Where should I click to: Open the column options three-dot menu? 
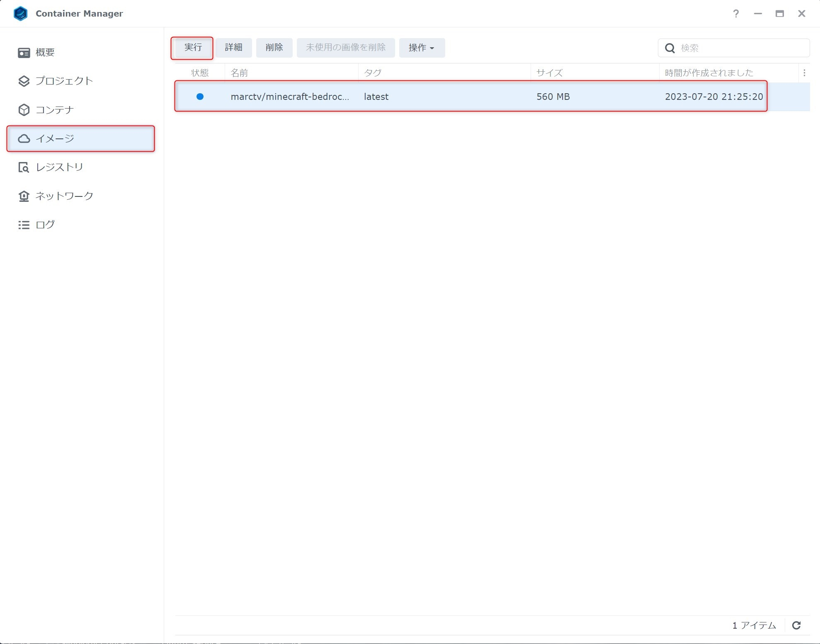tap(804, 73)
